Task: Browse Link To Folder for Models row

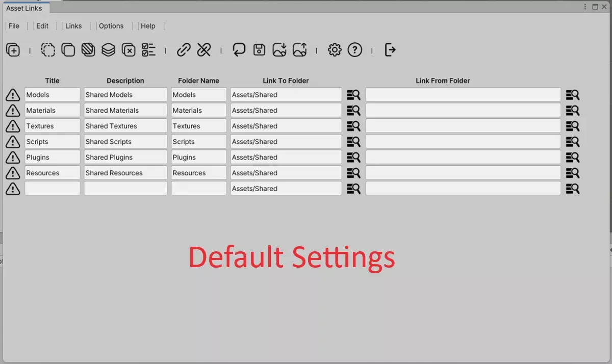Action: 353,95
